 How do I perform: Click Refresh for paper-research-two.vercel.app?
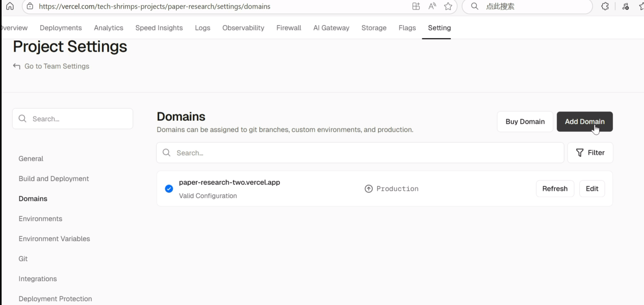coord(555,189)
